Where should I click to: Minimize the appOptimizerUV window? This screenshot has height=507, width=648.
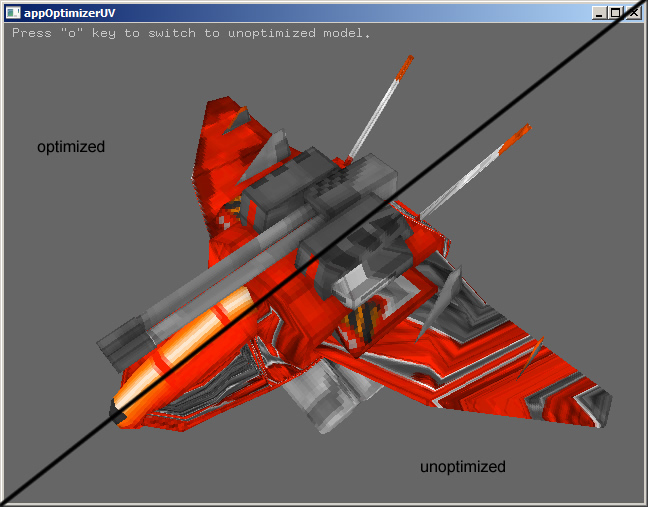599,13
